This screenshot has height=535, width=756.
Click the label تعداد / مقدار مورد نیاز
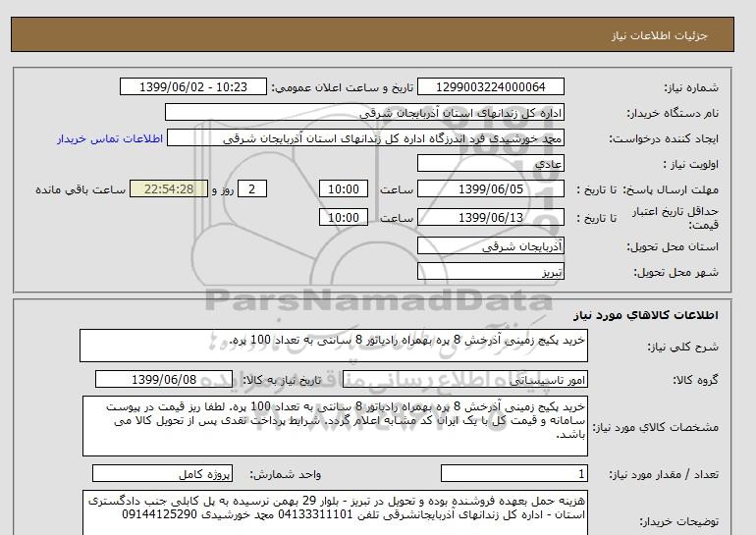click(664, 475)
